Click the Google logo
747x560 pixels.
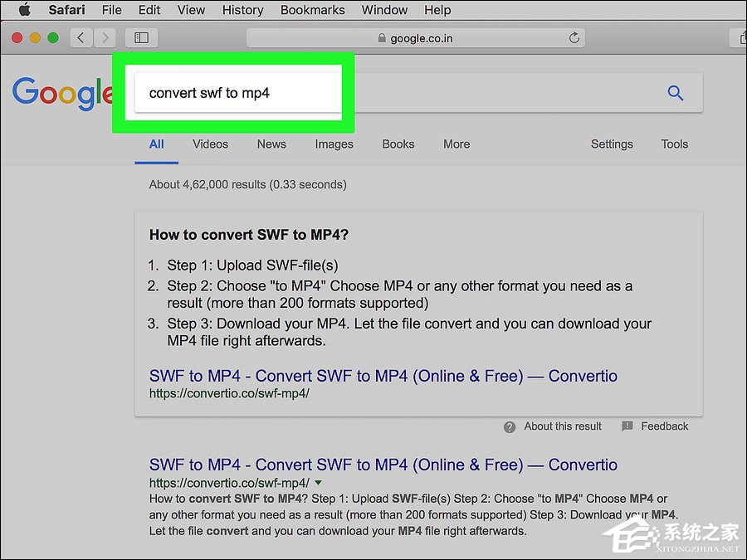[62, 93]
